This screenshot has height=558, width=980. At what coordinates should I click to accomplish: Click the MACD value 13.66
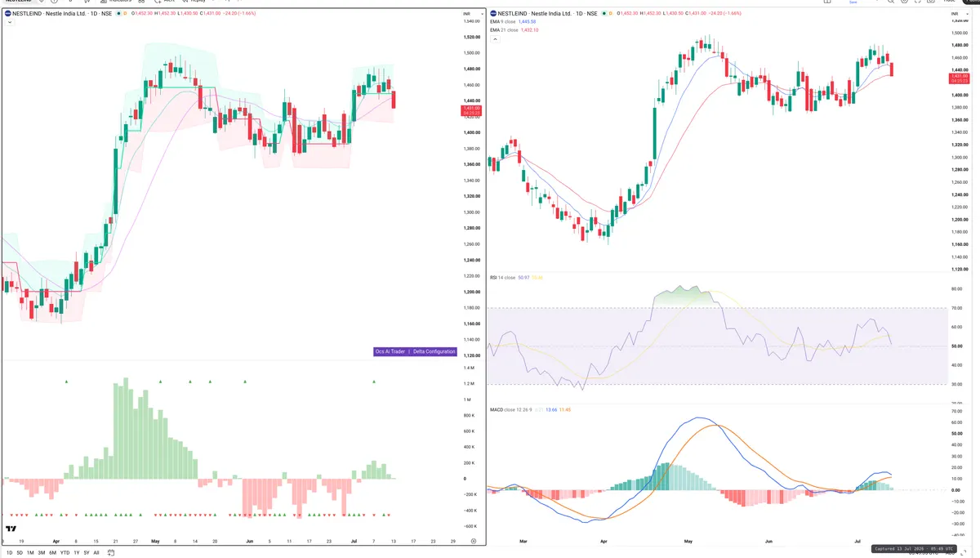coord(551,409)
